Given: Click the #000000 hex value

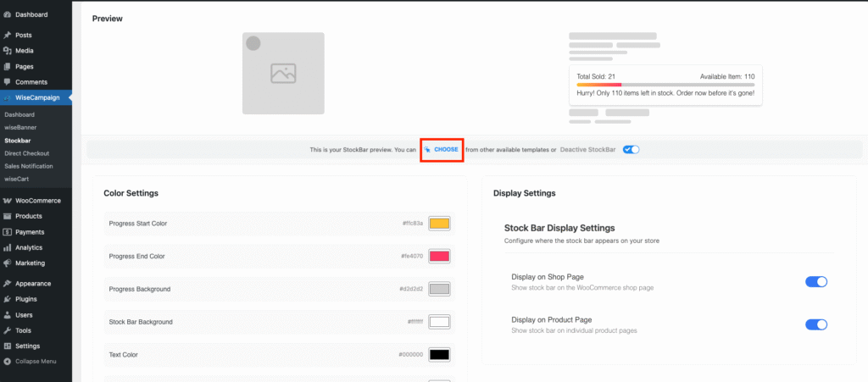Looking at the screenshot, I should (x=411, y=355).
